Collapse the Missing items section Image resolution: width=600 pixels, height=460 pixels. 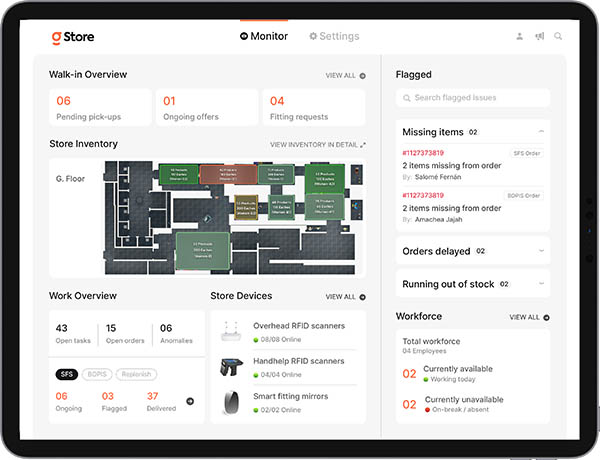541,132
